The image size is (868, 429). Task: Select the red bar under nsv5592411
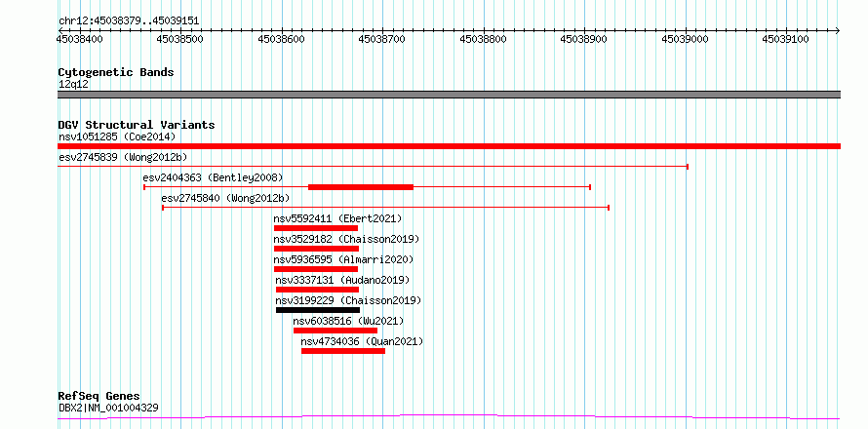[316, 228]
